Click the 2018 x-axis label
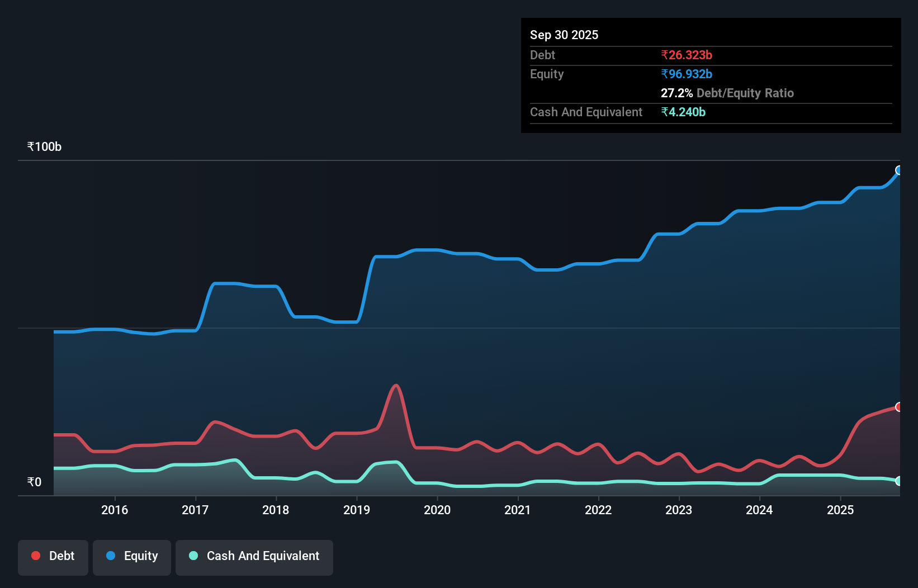The image size is (918, 588). (x=276, y=510)
